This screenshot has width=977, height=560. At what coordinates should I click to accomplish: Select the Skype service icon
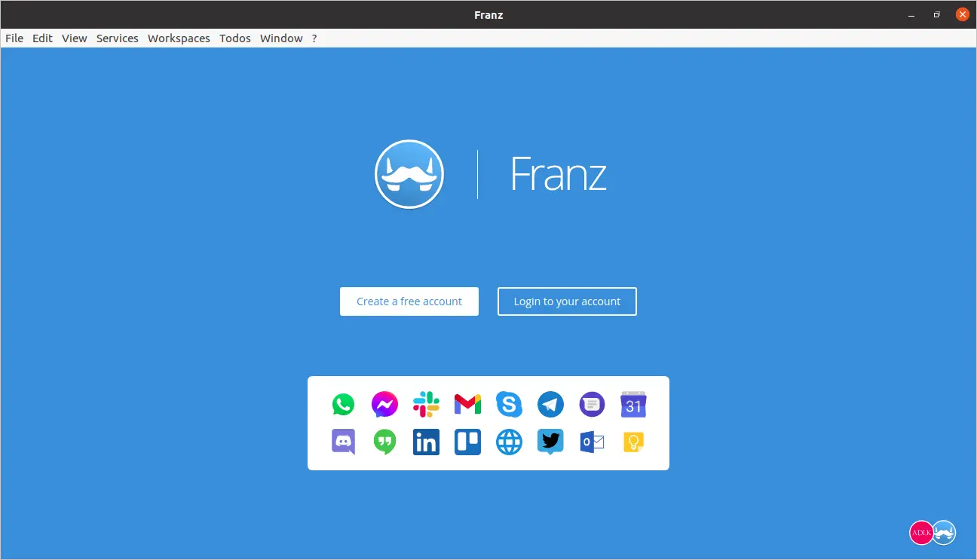click(x=509, y=405)
